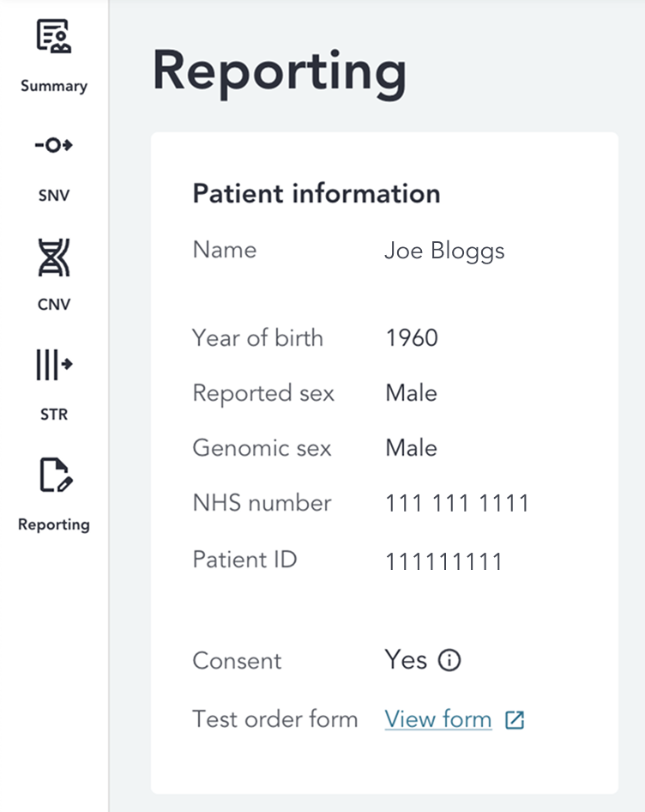Click the Reporting page title

[279, 72]
